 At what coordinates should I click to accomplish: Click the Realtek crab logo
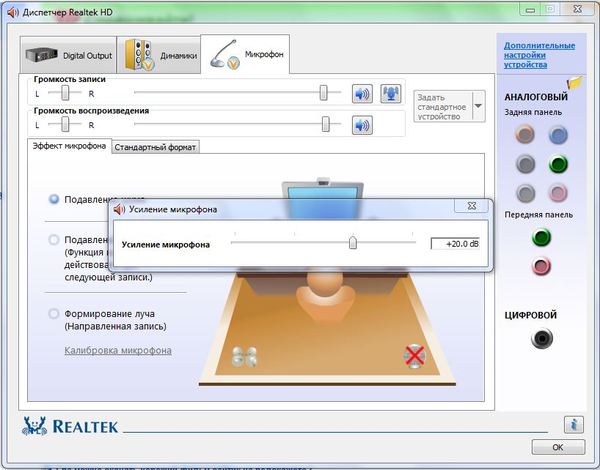point(34,426)
